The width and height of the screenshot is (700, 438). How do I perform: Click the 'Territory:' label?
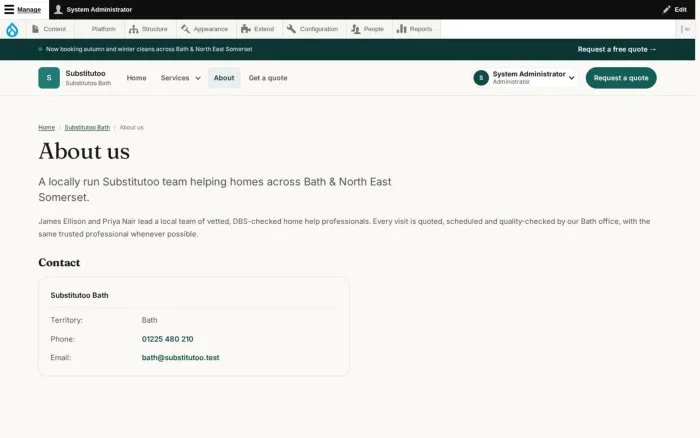point(67,320)
